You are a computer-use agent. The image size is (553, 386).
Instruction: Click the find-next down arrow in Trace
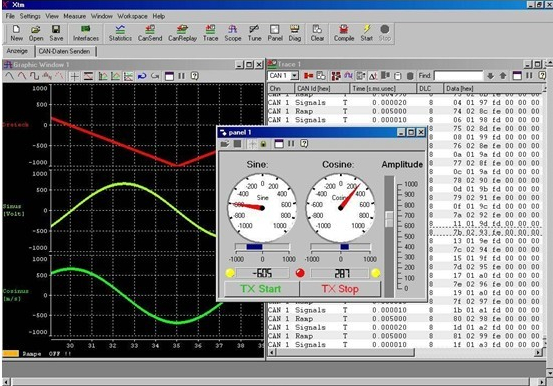[x=490, y=76]
